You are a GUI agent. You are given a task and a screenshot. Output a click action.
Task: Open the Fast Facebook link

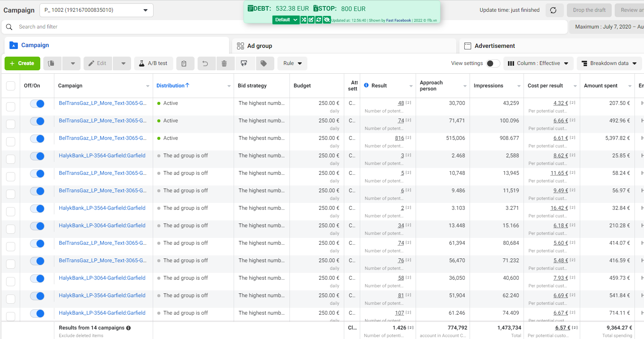(x=399, y=21)
